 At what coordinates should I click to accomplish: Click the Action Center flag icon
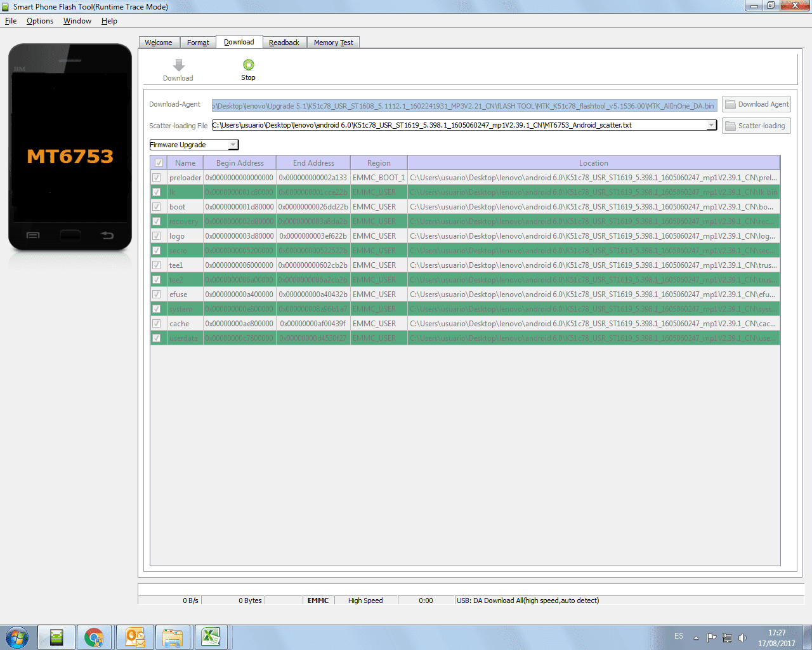click(711, 638)
